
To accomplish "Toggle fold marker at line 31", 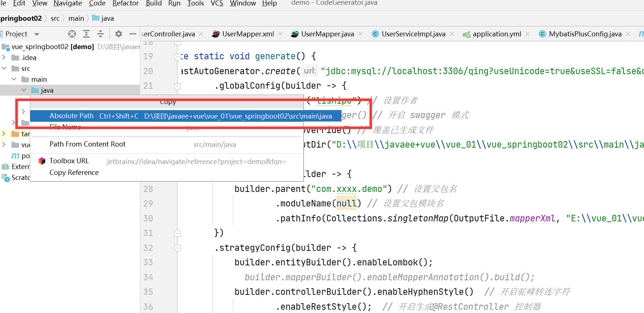I will (178, 233).
